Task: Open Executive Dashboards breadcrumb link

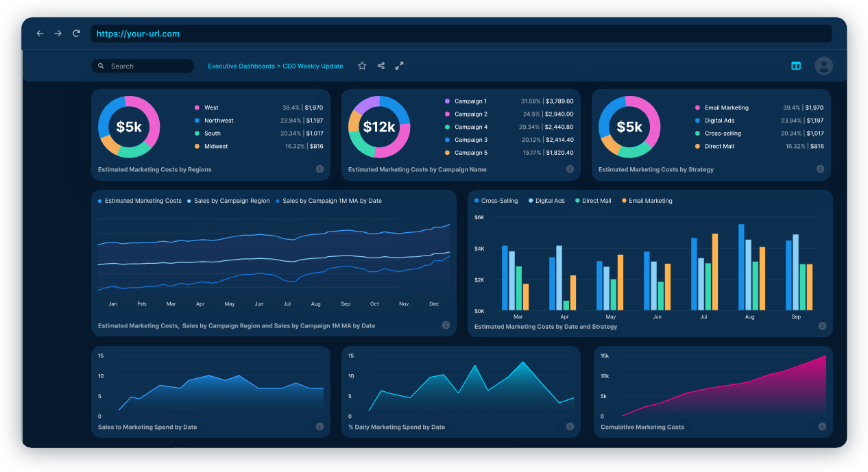Action: [241, 66]
